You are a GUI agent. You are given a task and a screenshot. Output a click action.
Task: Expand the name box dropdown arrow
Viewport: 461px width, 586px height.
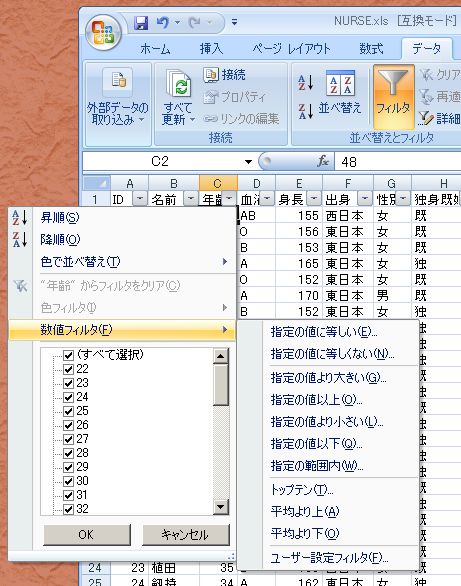click(248, 162)
